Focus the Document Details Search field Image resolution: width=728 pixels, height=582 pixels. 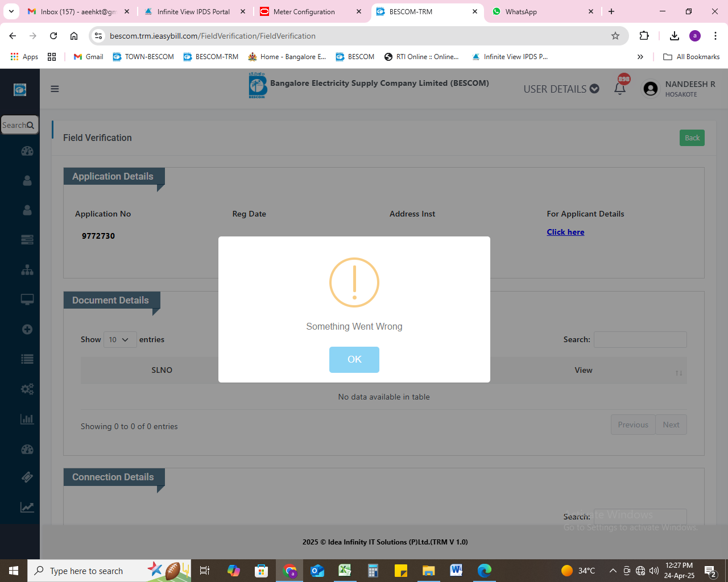coord(640,339)
